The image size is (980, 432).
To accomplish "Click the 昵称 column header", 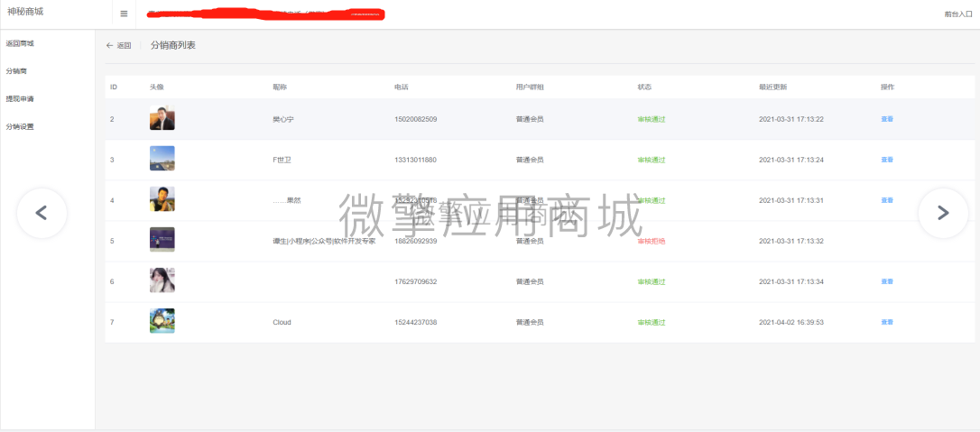I will click(280, 87).
